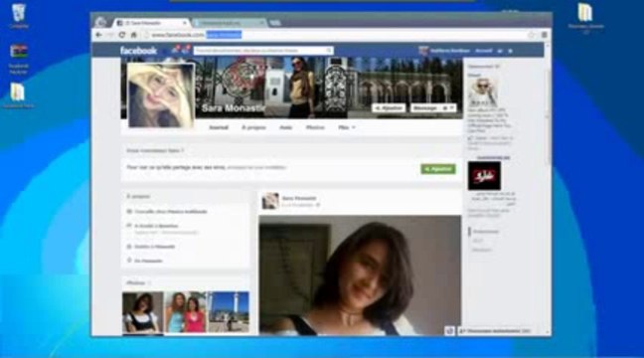644x358 pixels.
Task: Reload the page with the refresh icon
Action: pyautogui.click(x=121, y=35)
